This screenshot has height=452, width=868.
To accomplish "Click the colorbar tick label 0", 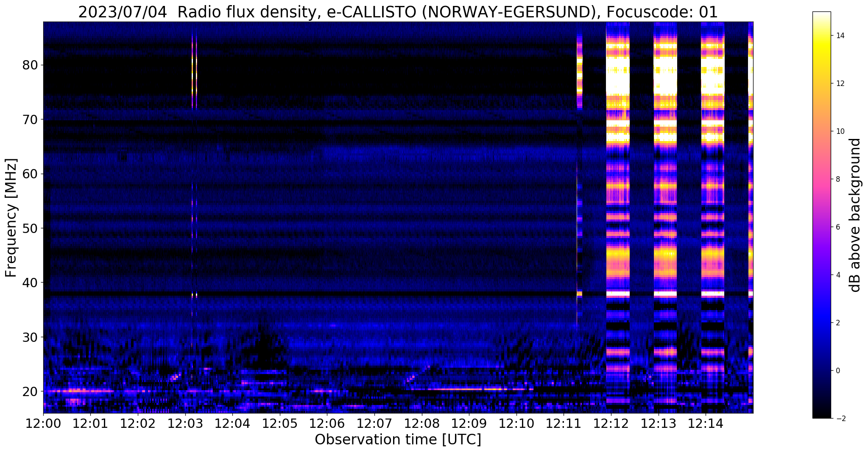I will pyautogui.click(x=838, y=371).
